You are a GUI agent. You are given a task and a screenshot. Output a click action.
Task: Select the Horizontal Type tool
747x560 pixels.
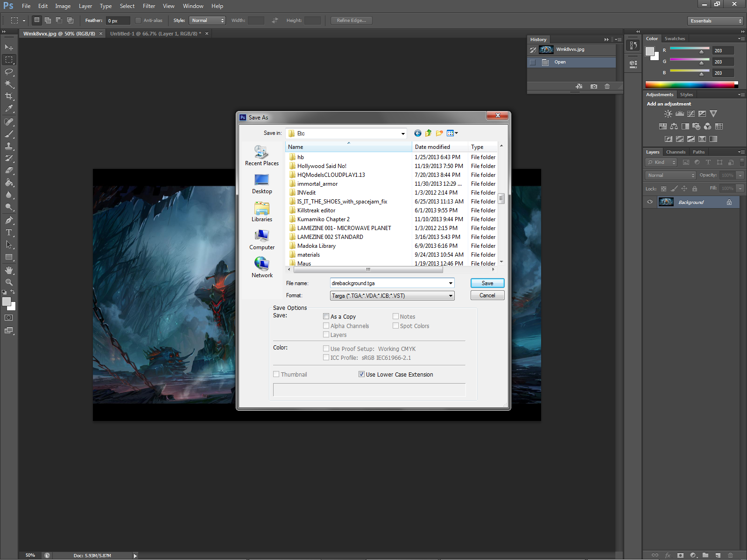click(9, 232)
